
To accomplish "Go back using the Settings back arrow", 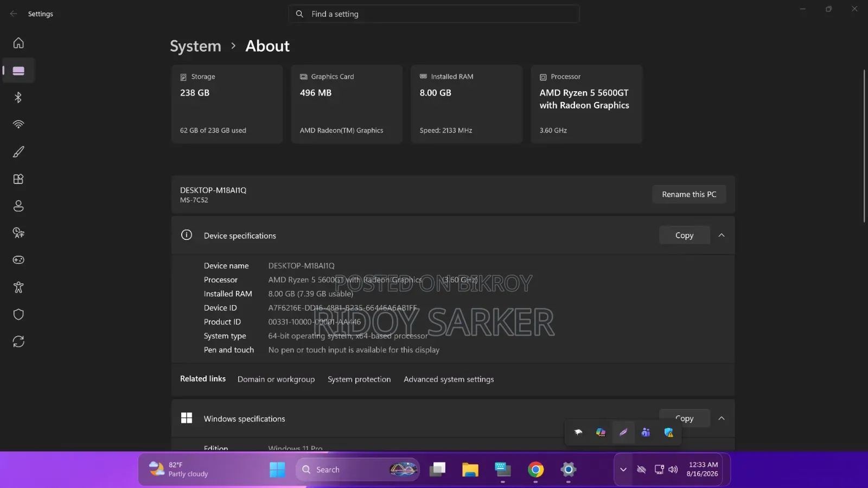I will point(14,14).
